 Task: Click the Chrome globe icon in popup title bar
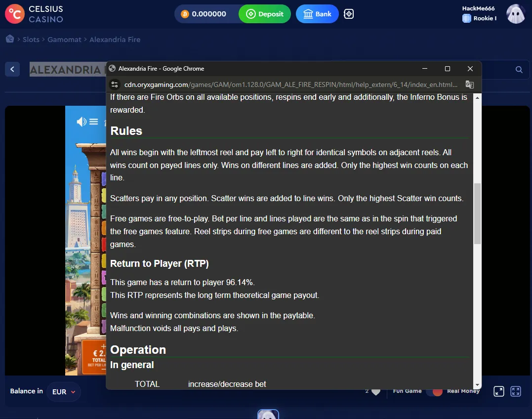(x=112, y=69)
